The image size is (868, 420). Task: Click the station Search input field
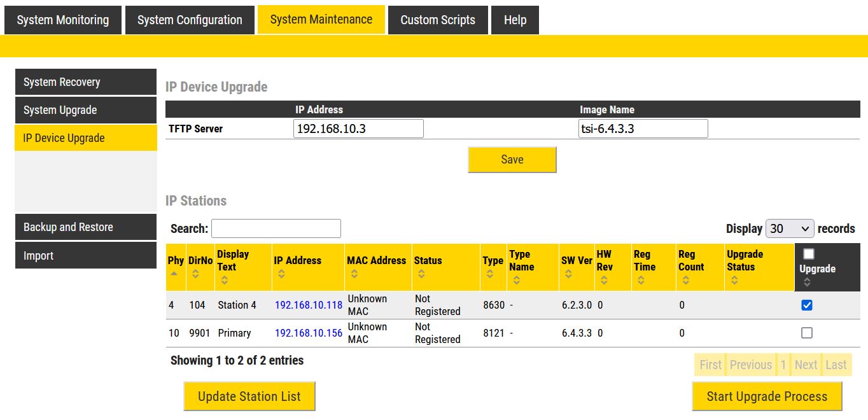pyautogui.click(x=276, y=228)
